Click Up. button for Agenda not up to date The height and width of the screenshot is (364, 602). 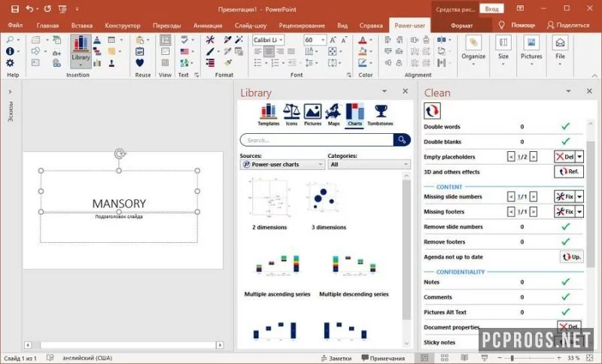(x=572, y=256)
